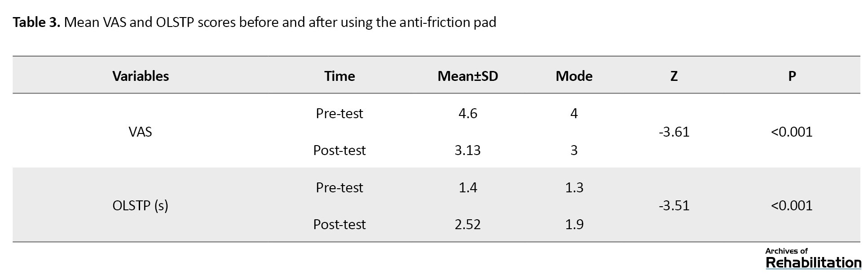
Task: Click the "Table 3." bold label
Action: click(x=36, y=22)
